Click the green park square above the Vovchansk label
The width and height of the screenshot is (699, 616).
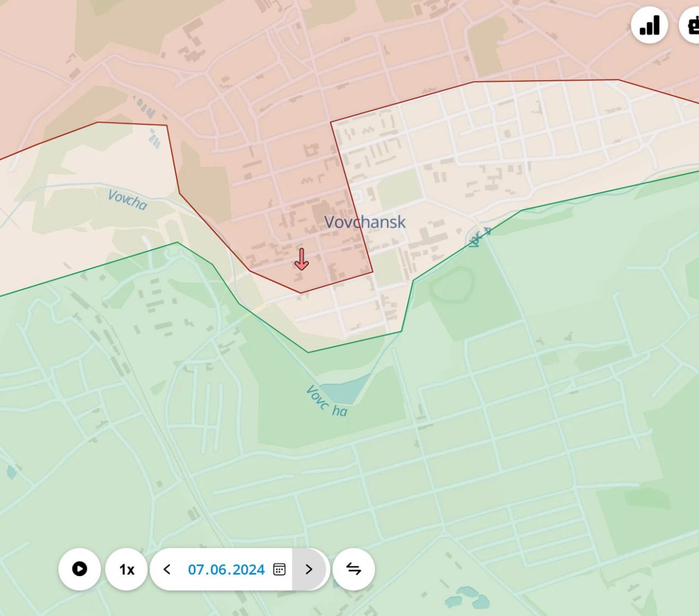point(398,188)
